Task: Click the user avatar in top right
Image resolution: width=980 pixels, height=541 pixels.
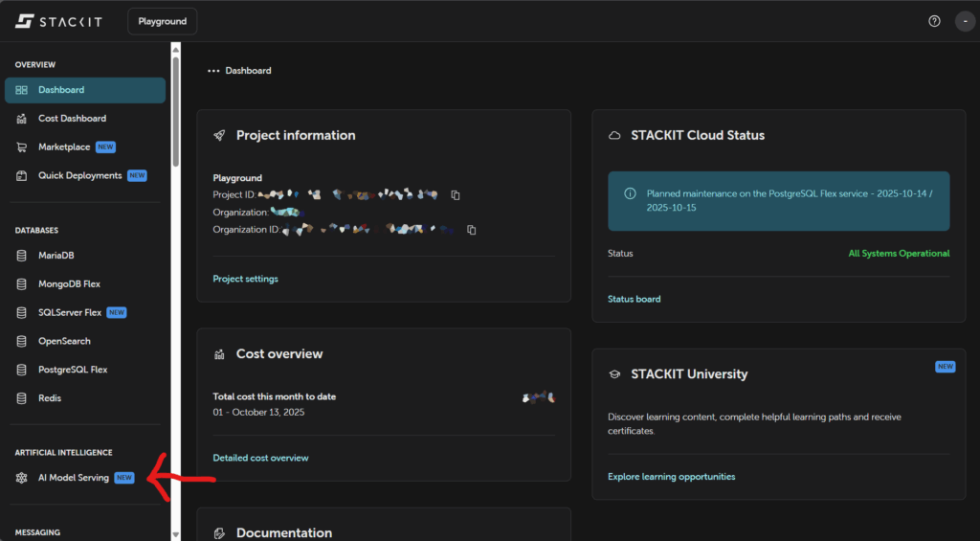Action: pyautogui.click(x=965, y=21)
